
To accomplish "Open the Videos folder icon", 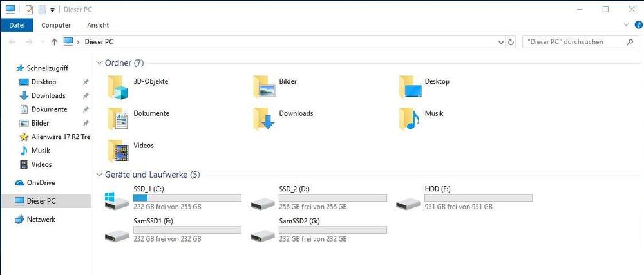I will pos(118,150).
